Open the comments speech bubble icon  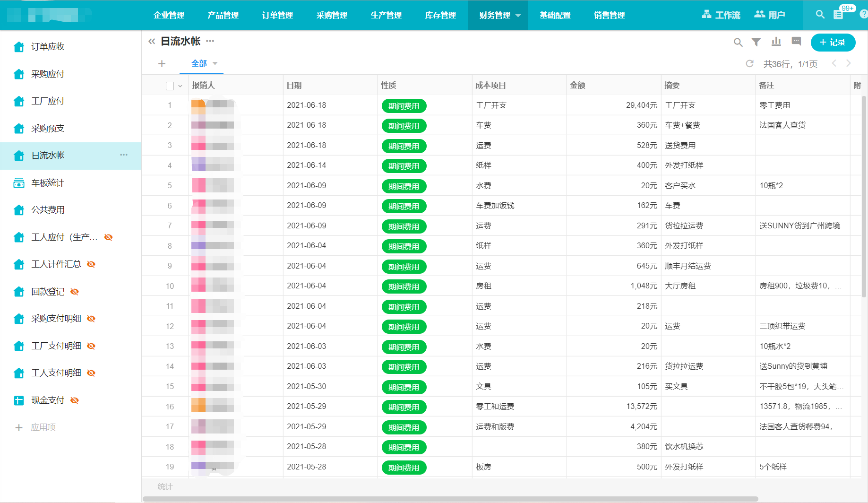click(796, 42)
